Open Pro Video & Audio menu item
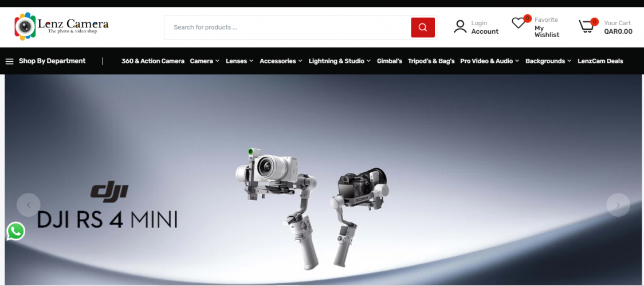 (x=486, y=61)
